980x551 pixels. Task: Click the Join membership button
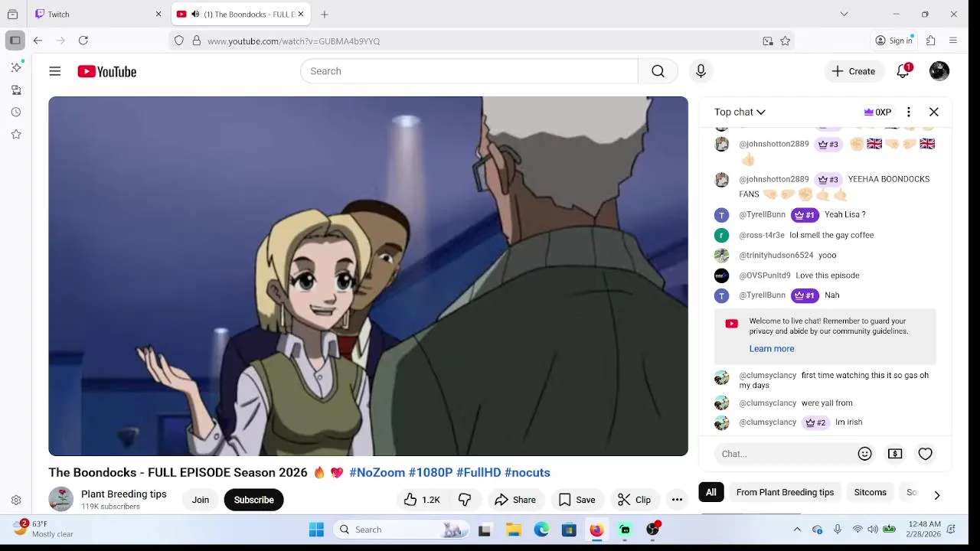pyautogui.click(x=201, y=500)
